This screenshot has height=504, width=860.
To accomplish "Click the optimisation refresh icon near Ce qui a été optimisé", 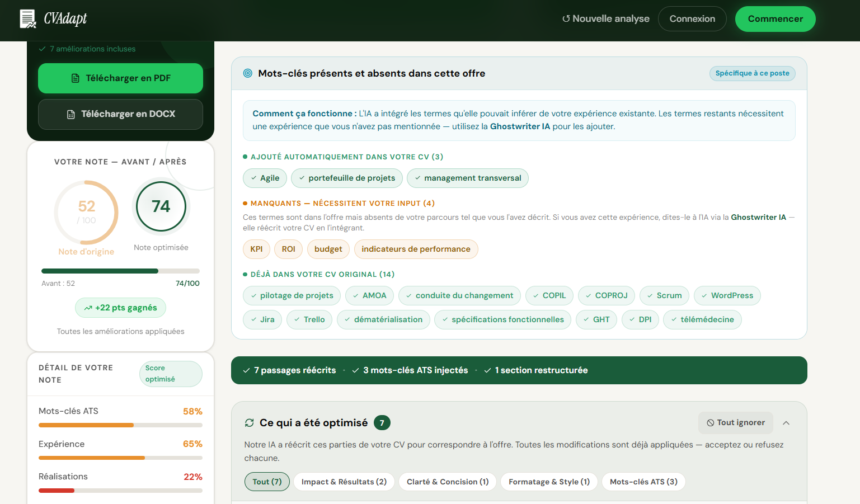I will point(249,423).
